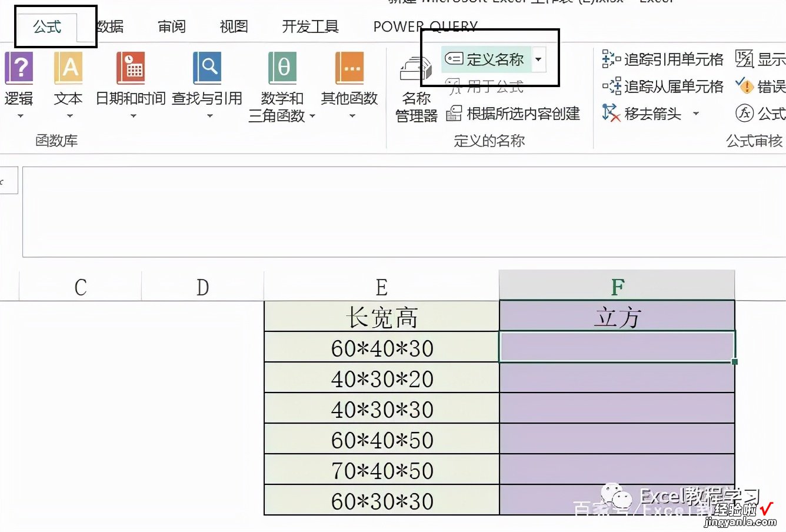Click the 定义名称 define name button
The image size is (786, 532).
[x=486, y=59]
